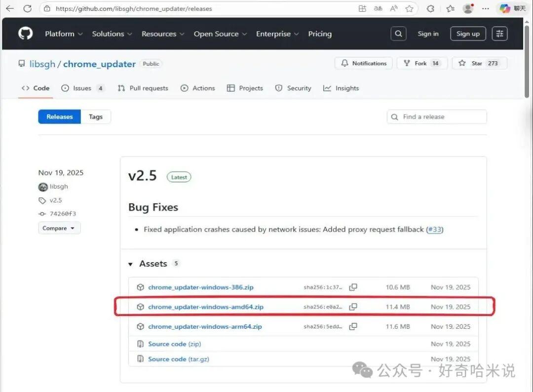The height and width of the screenshot is (392, 533).
Task: Open the appearance settings sliders icon
Action: point(499,34)
